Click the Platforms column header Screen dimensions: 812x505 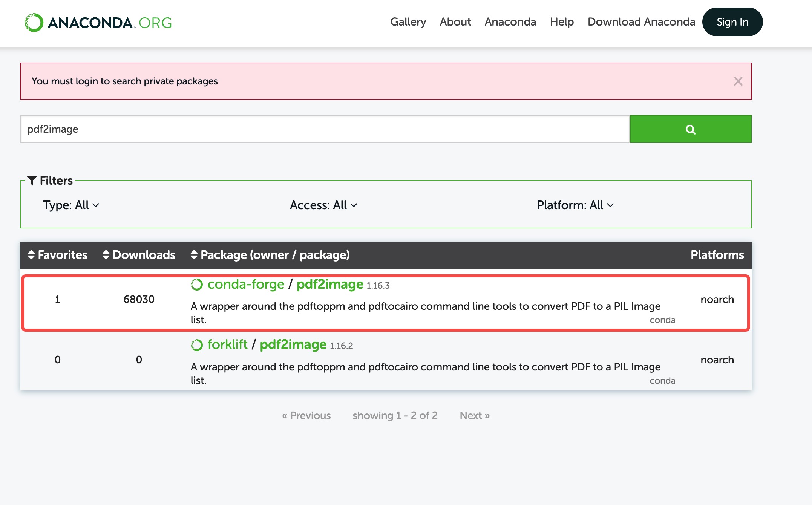tap(717, 255)
